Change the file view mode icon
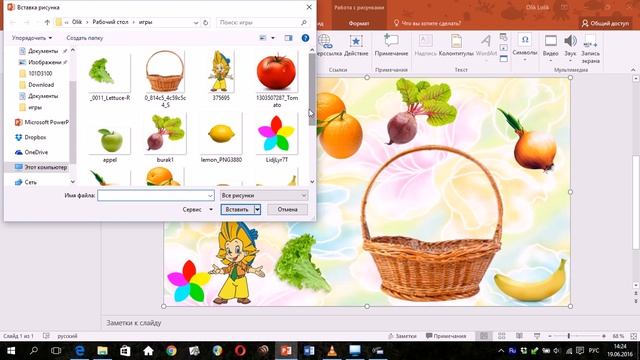This screenshot has height=360, width=640. point(263,38)
